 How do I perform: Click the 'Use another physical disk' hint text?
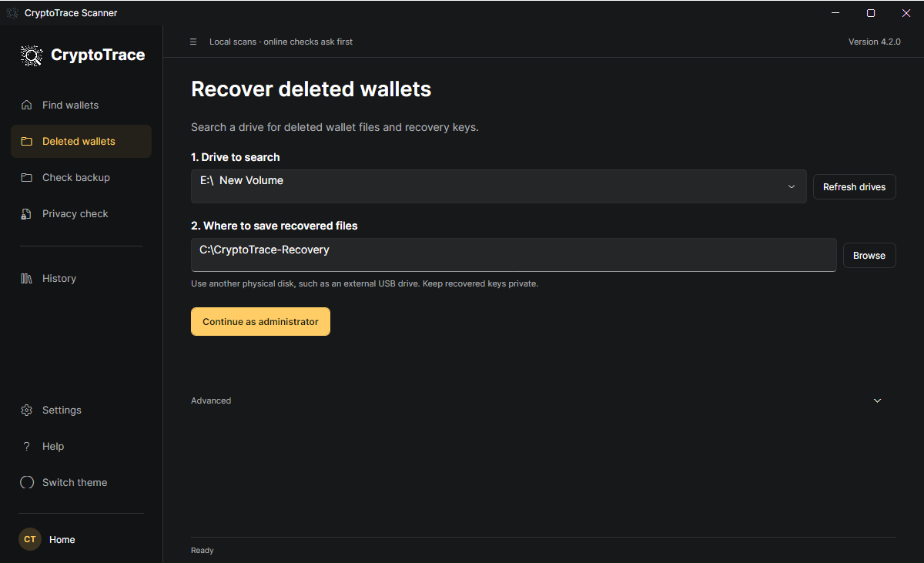click(364, 283)
